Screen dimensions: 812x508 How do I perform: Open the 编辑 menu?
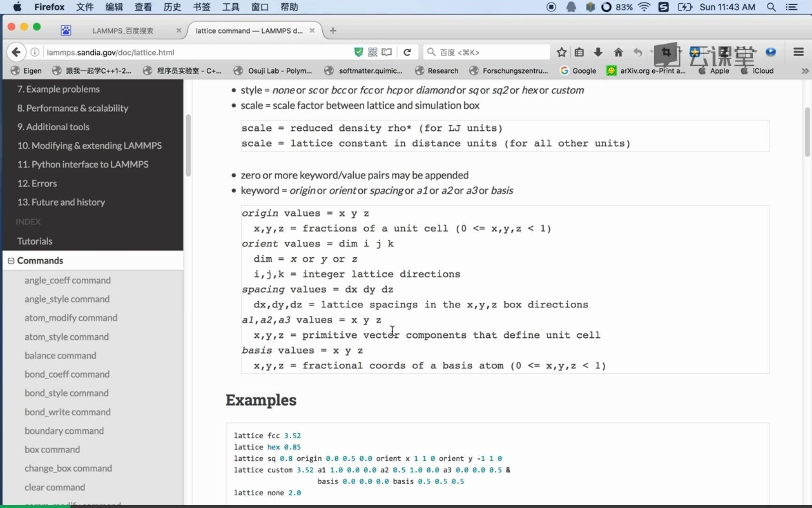coord(114,7)
